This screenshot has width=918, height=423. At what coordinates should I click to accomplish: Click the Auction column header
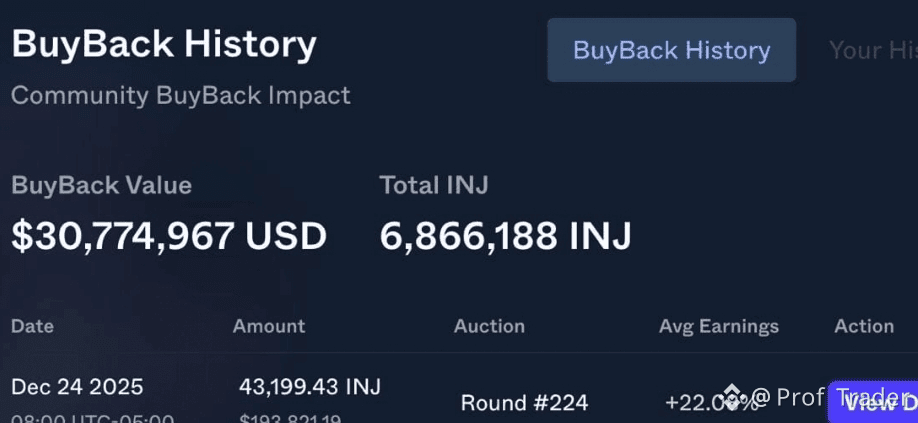click(x=489, y=326)
